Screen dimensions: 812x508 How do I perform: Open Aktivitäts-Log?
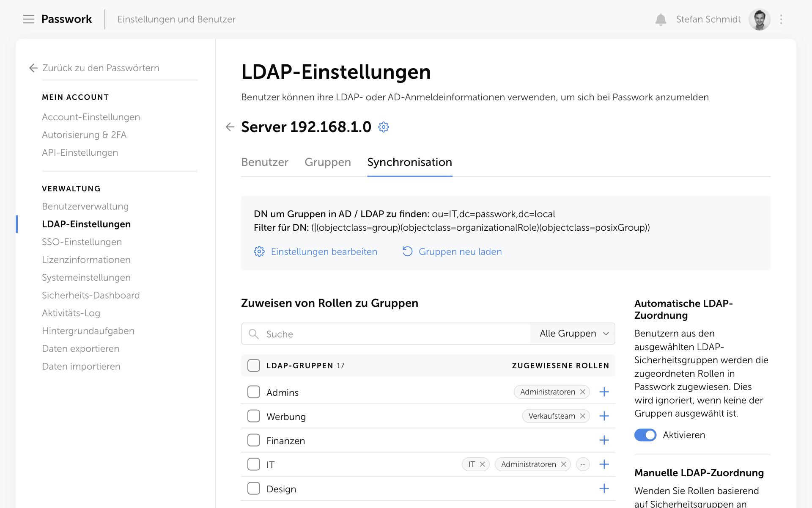click(x=71, y=313)
